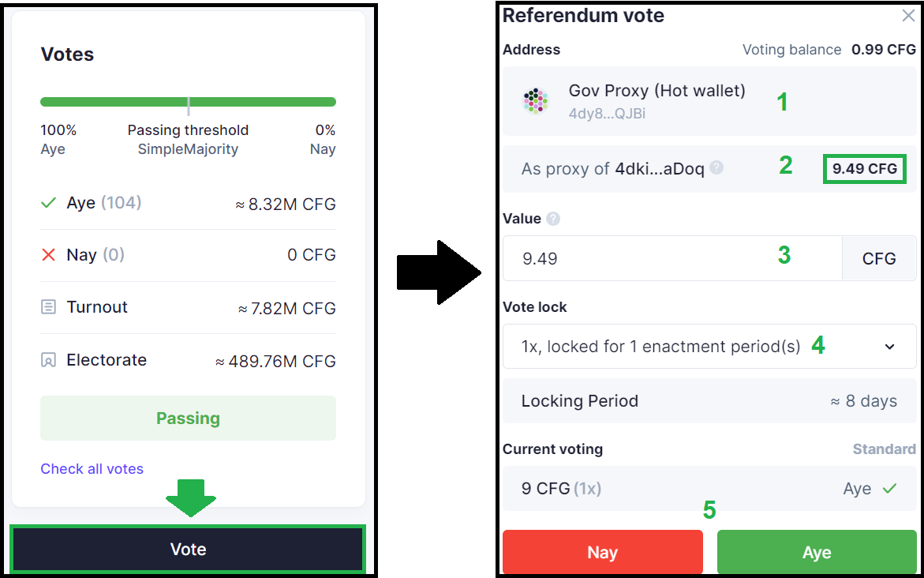Click the red Nay vote button
924x578 pixels.
tap(602, 552)
